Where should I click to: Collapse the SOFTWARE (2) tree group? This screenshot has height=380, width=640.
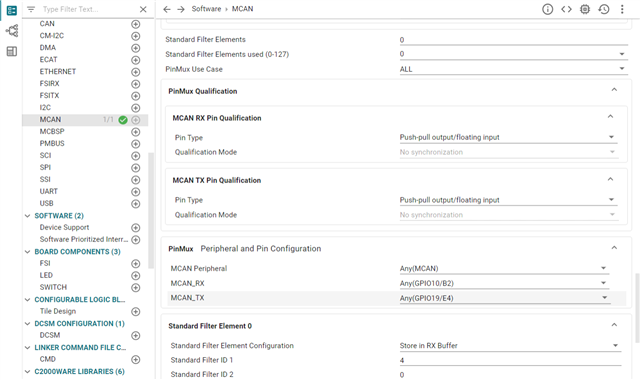pos(27,216)
